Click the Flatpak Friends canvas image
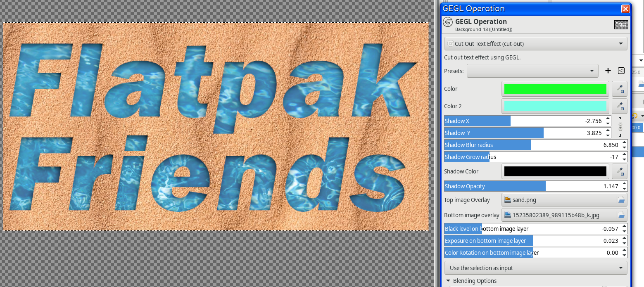 (x=216, y=126)
